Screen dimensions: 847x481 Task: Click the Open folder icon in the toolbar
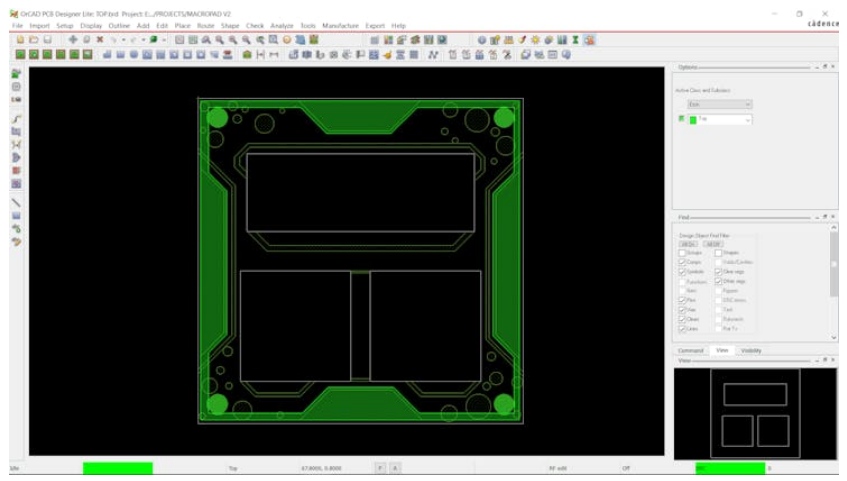click(32, 39)
